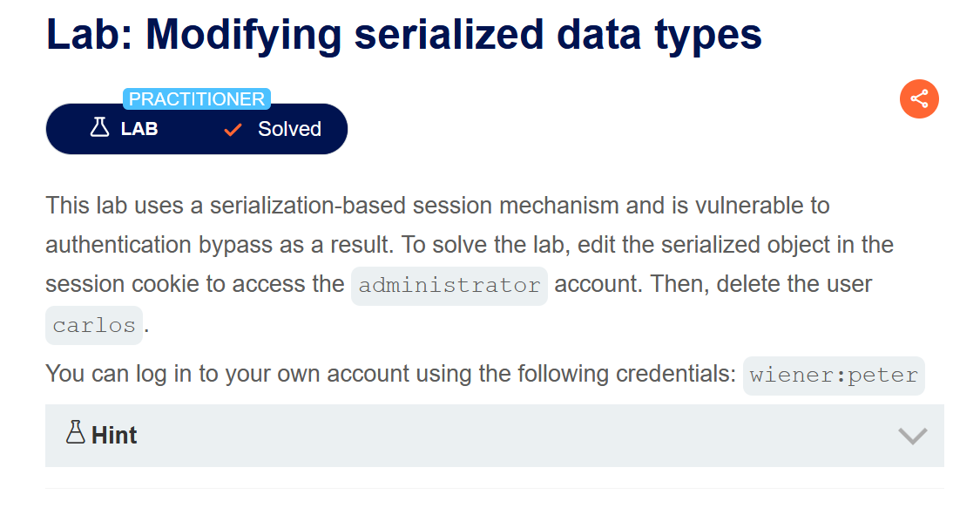The image size is (980, 508).
Task: Click the orange Solved checkmark icon
Action: [233, 130]
